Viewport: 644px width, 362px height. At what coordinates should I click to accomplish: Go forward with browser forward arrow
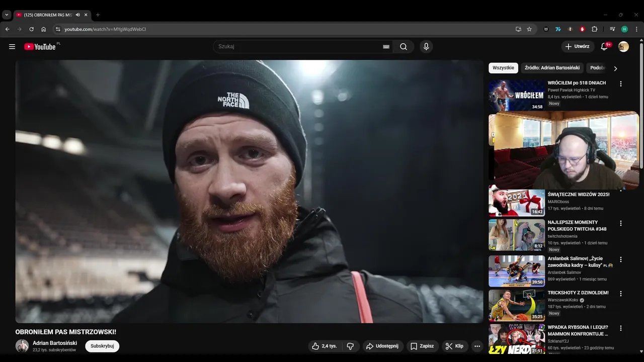(19, 29)
